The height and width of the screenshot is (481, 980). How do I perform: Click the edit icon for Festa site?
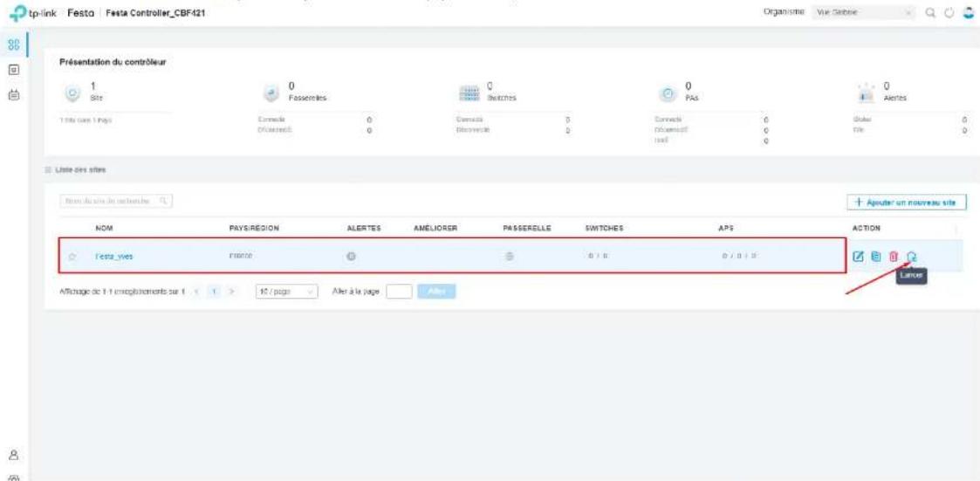(859, 256)
